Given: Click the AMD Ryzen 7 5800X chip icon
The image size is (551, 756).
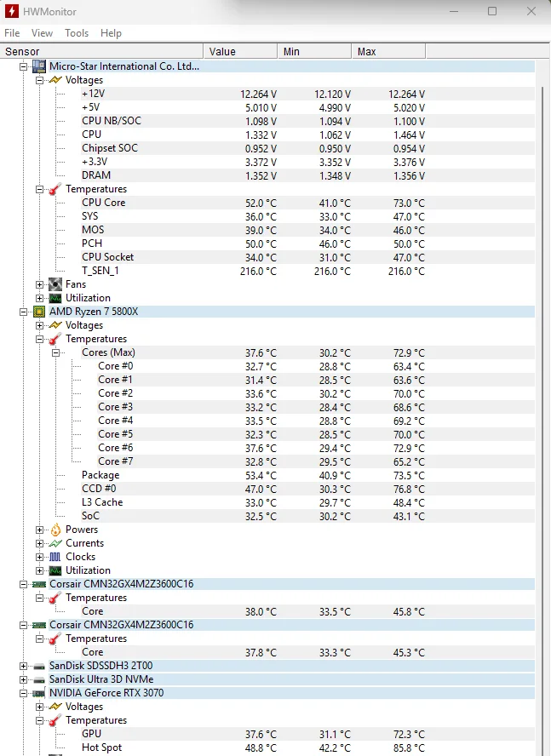Looking at the screenshot, I should (39, 312).
